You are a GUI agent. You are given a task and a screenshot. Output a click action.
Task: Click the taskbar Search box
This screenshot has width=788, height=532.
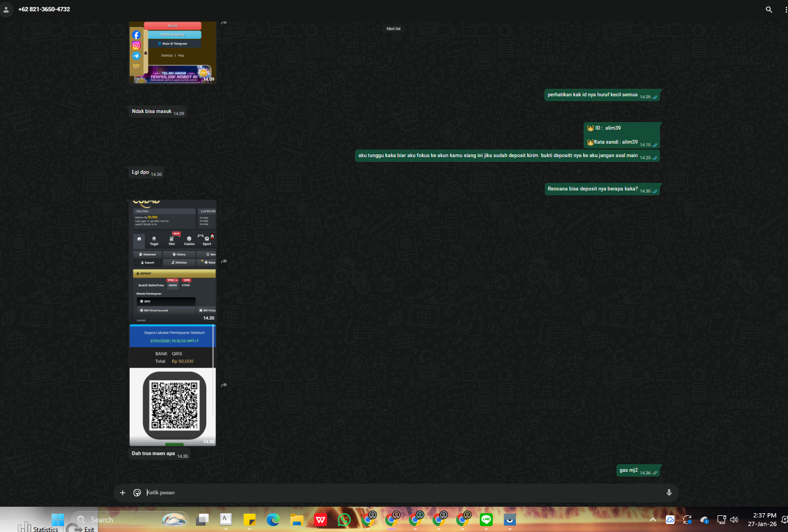point(129,520)
